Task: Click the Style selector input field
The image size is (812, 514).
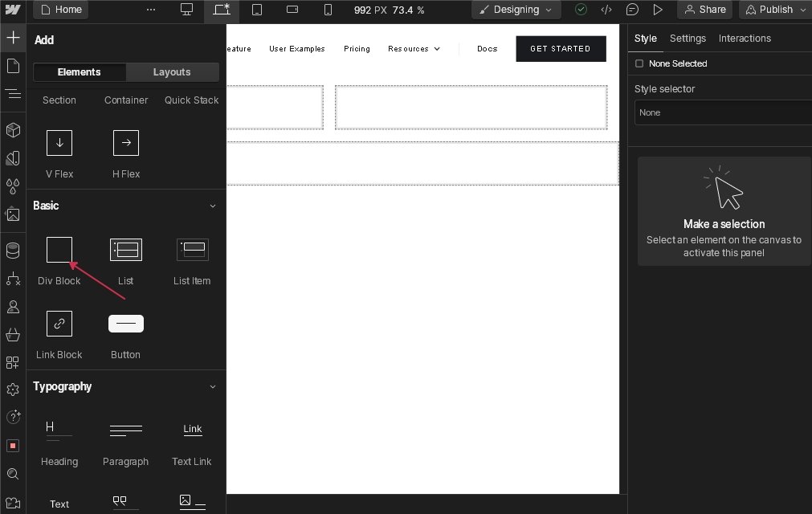Action: tap(723, 112)
